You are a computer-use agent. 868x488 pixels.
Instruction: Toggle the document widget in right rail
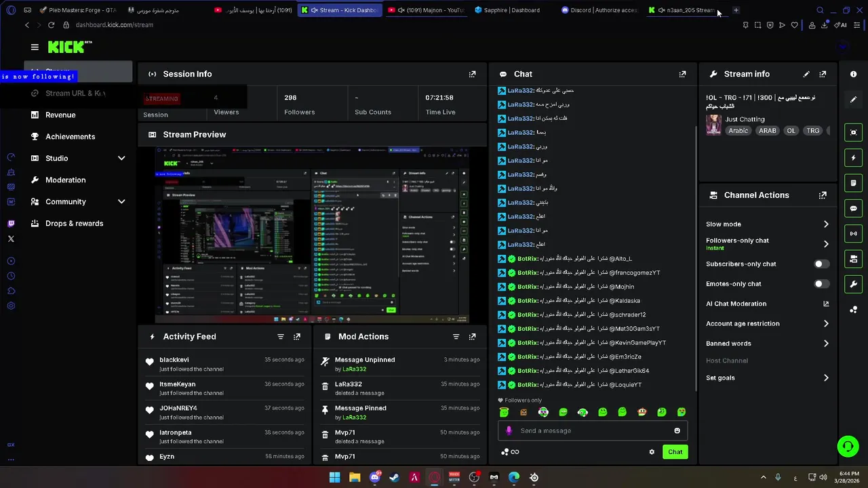click(853, 183)
